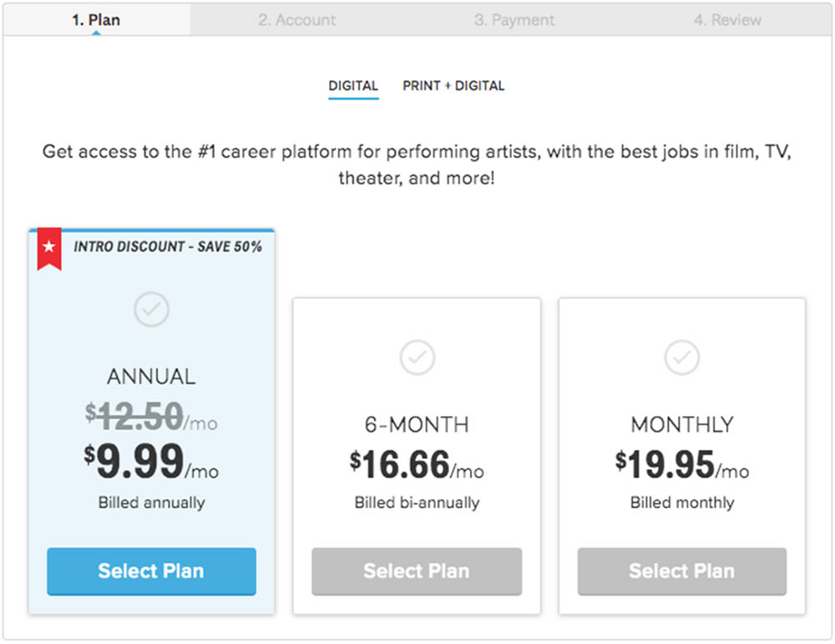
Task: Click the ANNUAL plan heading
Action: coord(151,378)
